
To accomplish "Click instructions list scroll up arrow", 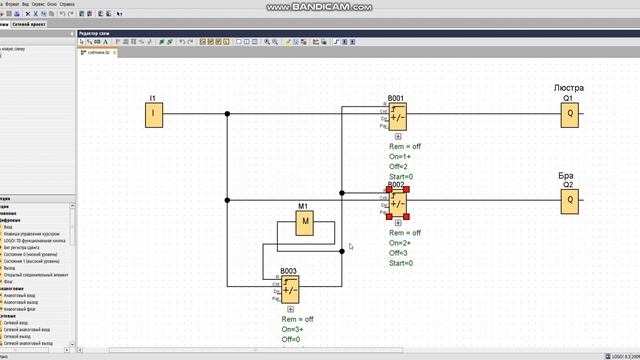I will 72,206.
